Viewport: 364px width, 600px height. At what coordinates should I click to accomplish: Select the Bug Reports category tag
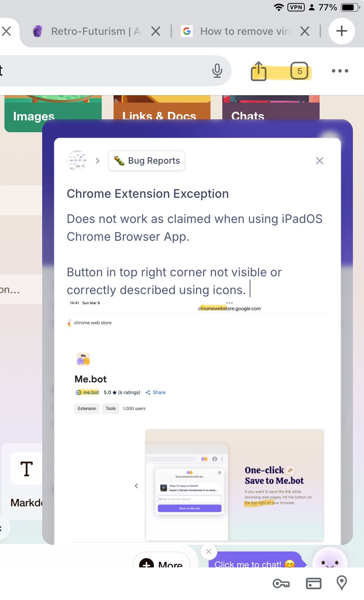pos(147,161)
